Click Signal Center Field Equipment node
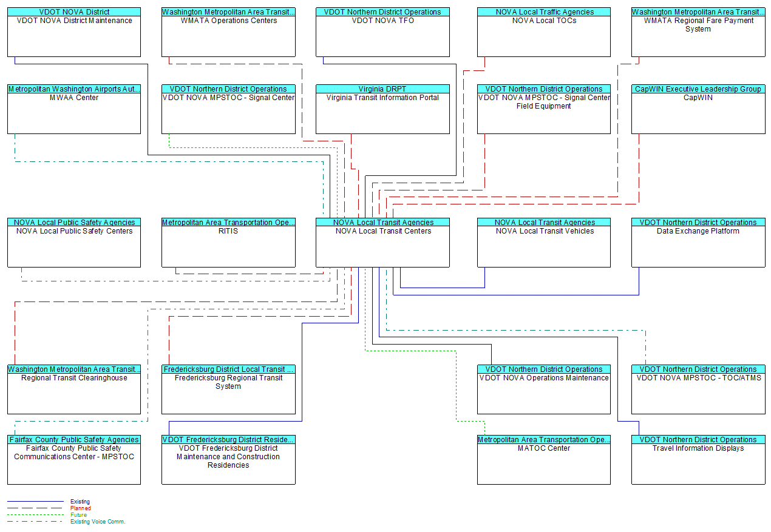The image size is (771, 532). click(x=544, y=109)
